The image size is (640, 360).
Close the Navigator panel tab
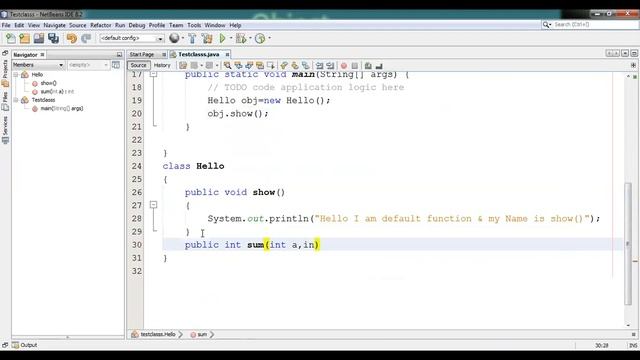click(42, 55)
